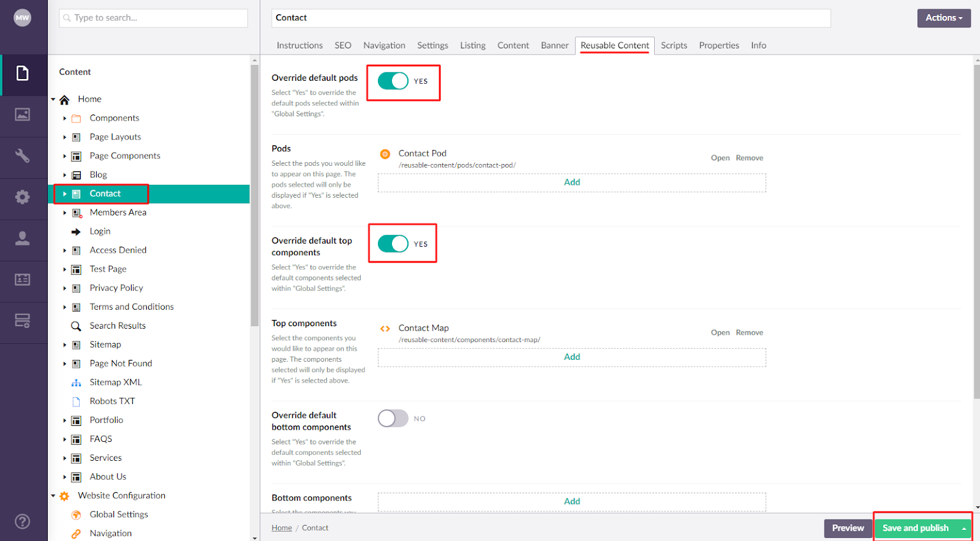Viewport: 980px width, 541px height.
Task: Switch to the Scripts tab
Action: tap(674, 45)
